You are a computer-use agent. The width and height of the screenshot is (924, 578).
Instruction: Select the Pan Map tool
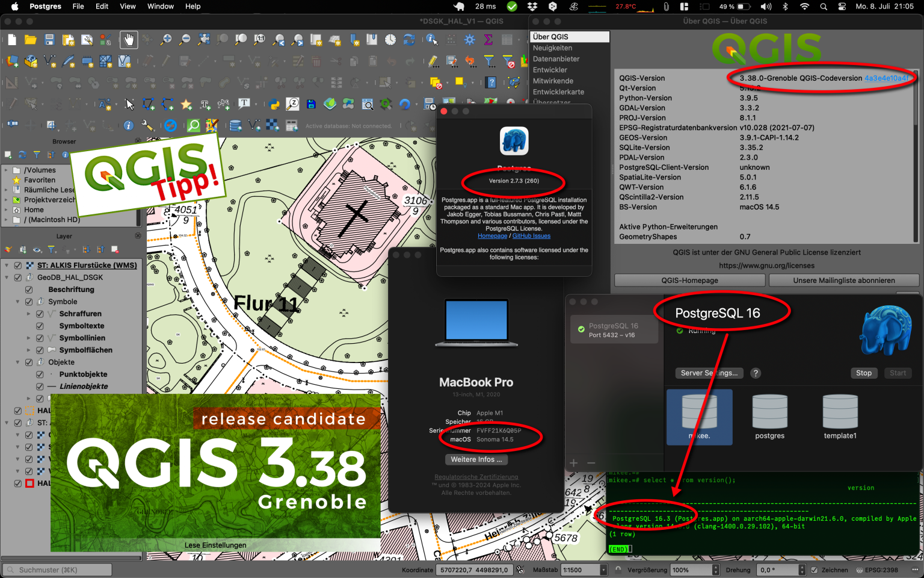(128, 40)
